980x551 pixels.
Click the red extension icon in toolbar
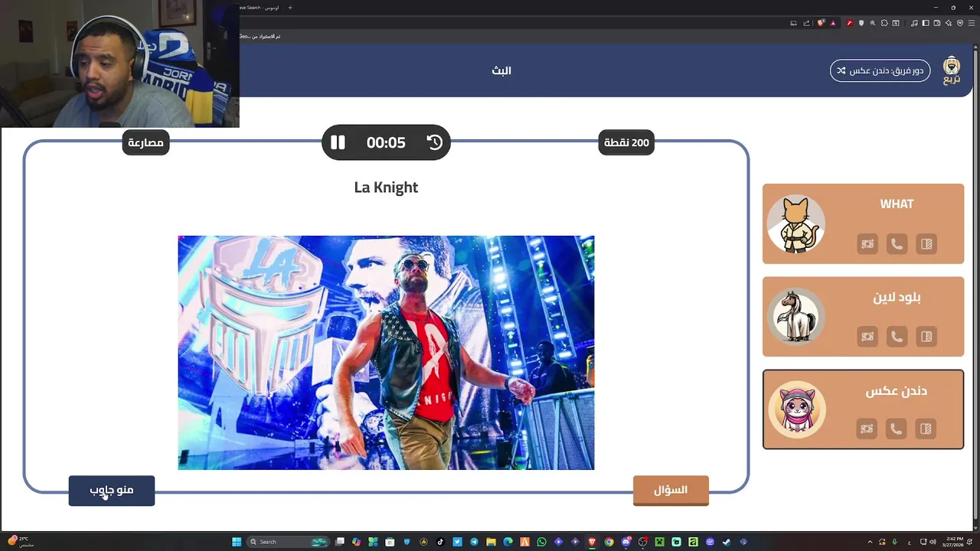[x=850, y=23]
